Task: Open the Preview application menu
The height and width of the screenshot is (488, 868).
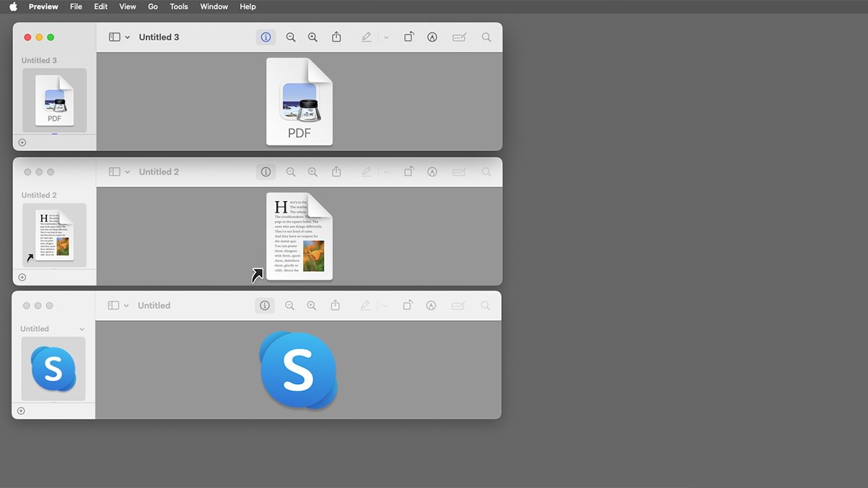Action: coord(43,7)
